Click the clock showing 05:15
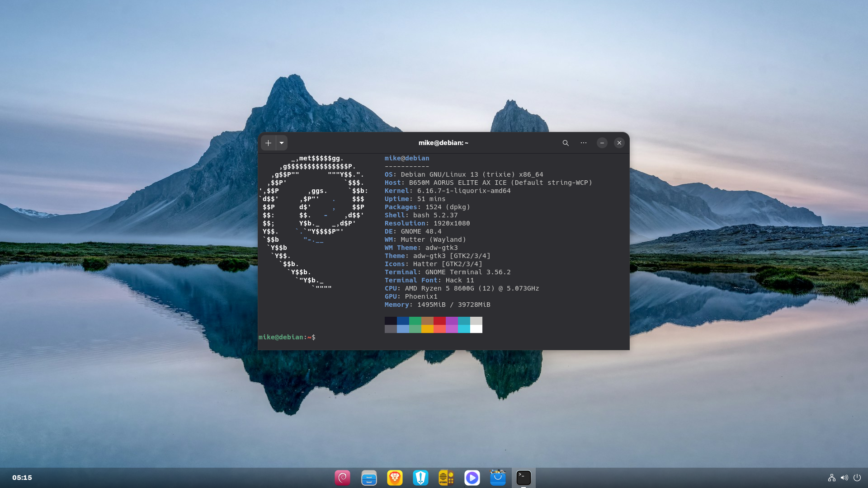This screenshot has width=868, height=488. point(22,478)
